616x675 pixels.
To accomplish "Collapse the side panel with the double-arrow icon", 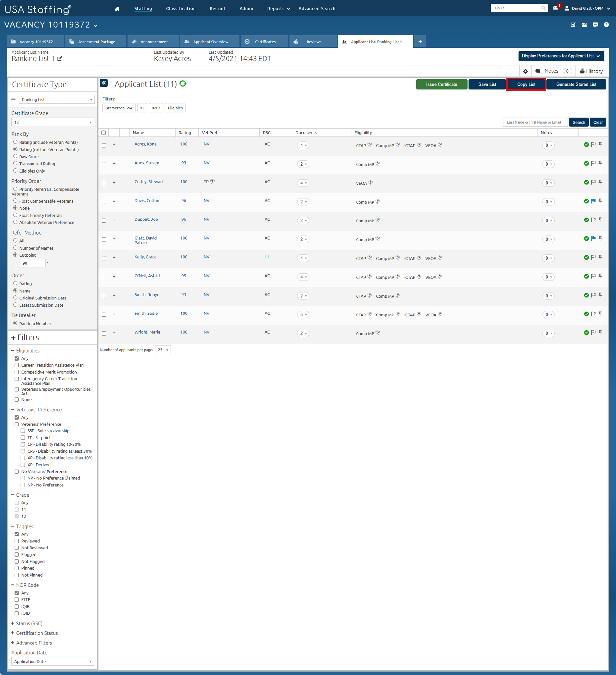I will 104,83.
